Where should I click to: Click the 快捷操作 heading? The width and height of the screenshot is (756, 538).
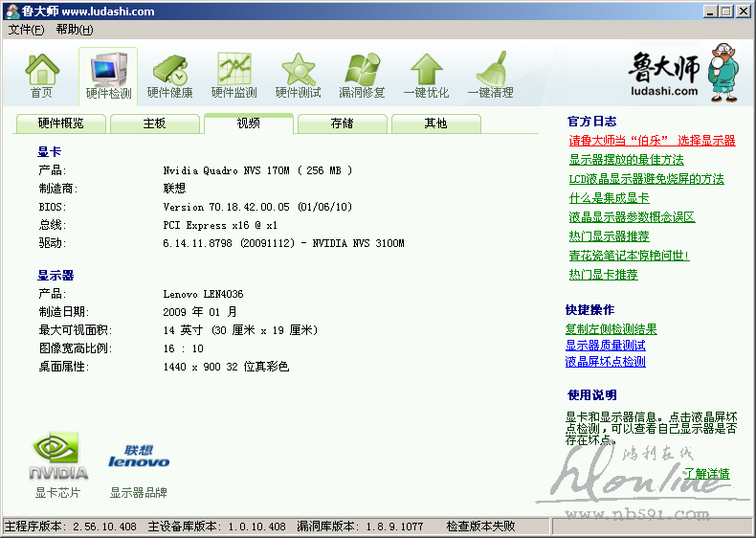pyautogui.click(x=590, y=310)
